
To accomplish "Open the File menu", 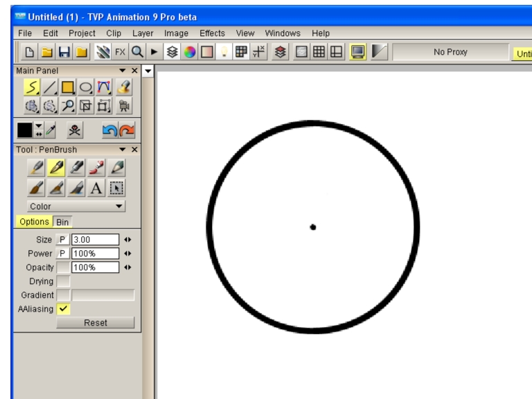I will 25,33.
